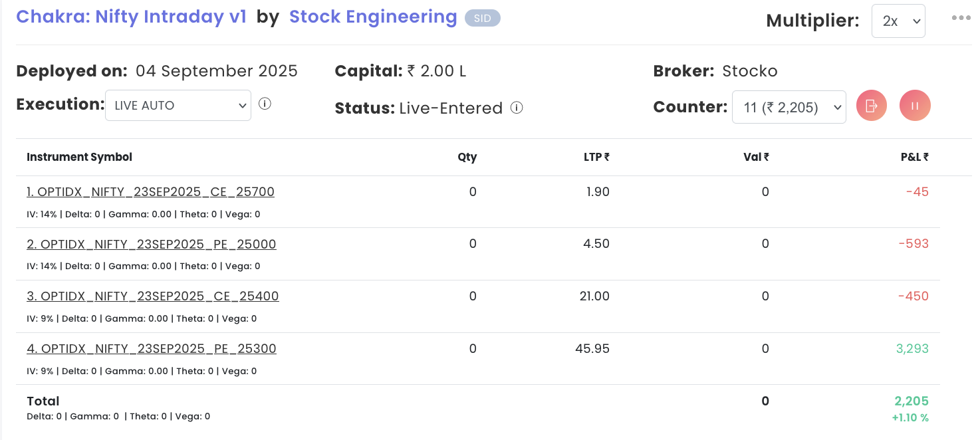Open the Multiplier 2x dropdown
980x440 pixels.
[898, 21]
